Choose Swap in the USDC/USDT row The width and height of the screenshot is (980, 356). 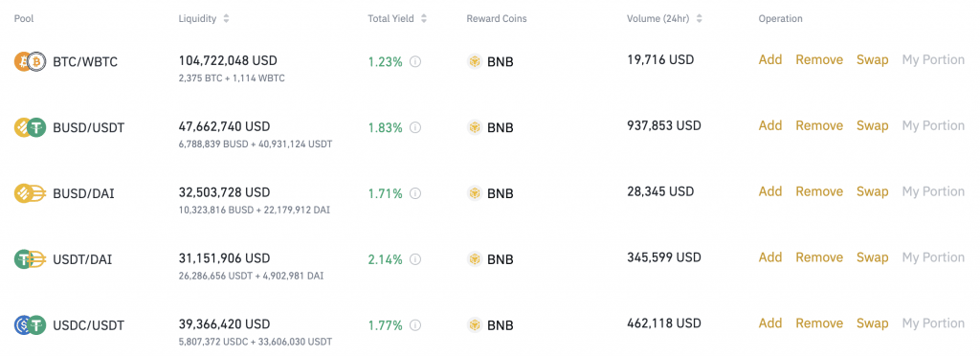[873, 323]
